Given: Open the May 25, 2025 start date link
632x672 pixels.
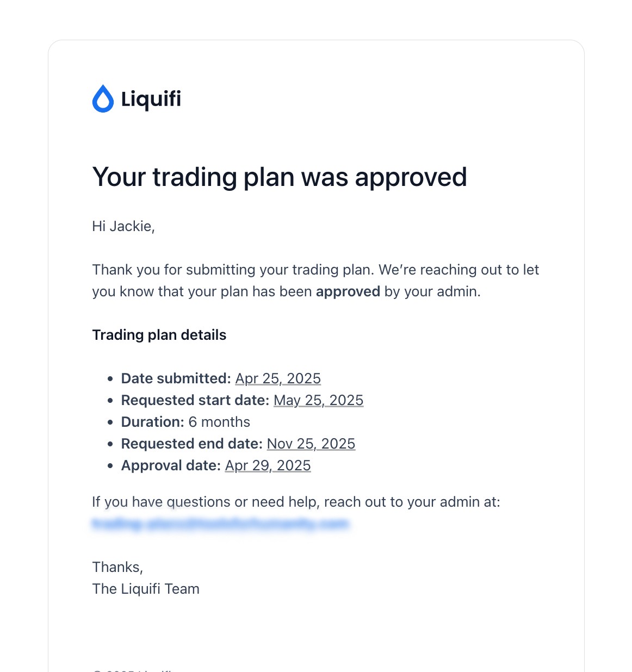Looking at the screenshot, I should click(318, 400).
